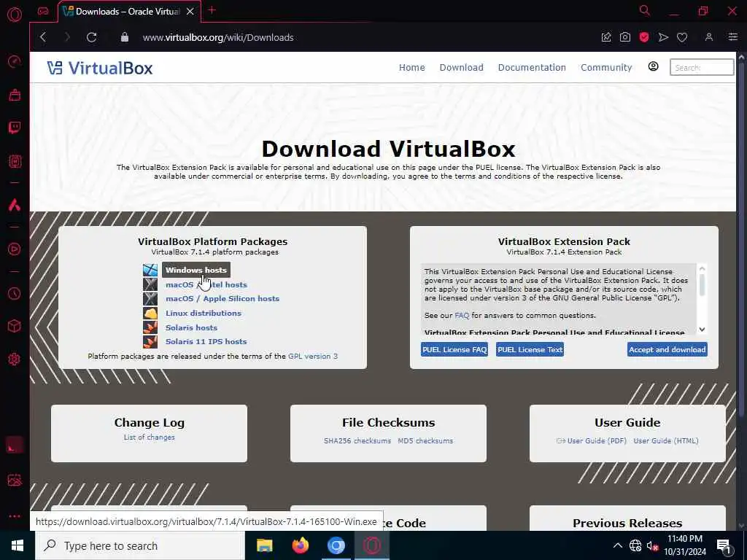
Task: Open the Windows Start menu
Action: [18, 545]
